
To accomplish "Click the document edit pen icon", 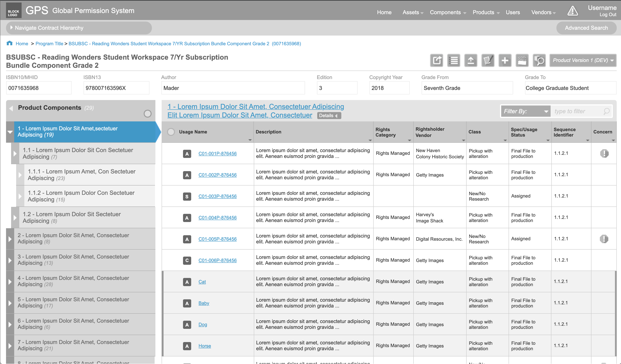I will [488, 60].
